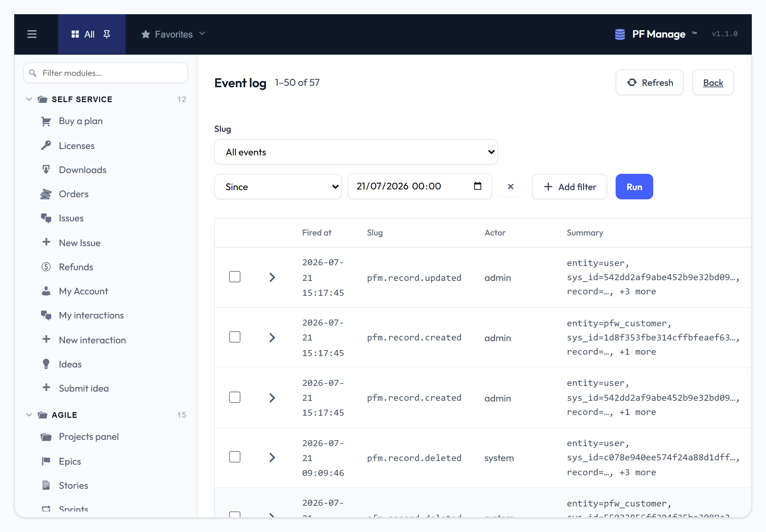Open the hamburger menu icon
Screen dimensions: 766x532
pyautogui.click(x=32, y=34)
